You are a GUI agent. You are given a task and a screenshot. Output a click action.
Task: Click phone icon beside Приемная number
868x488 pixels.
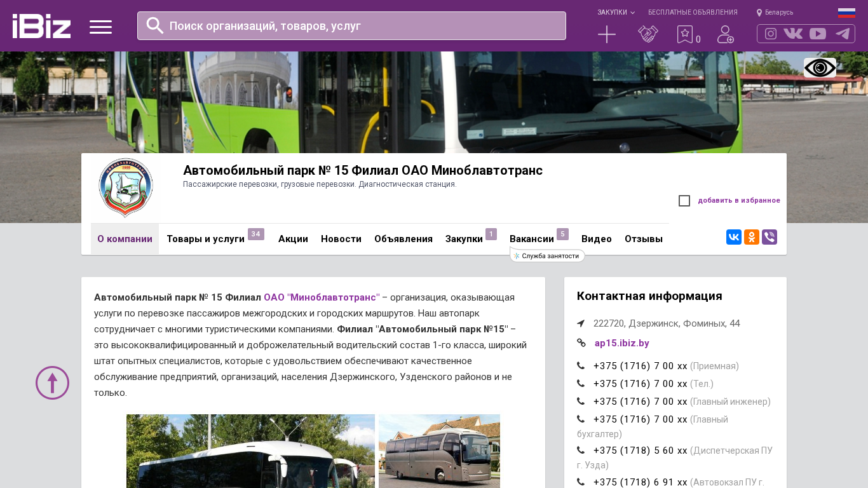coord(581,366)
